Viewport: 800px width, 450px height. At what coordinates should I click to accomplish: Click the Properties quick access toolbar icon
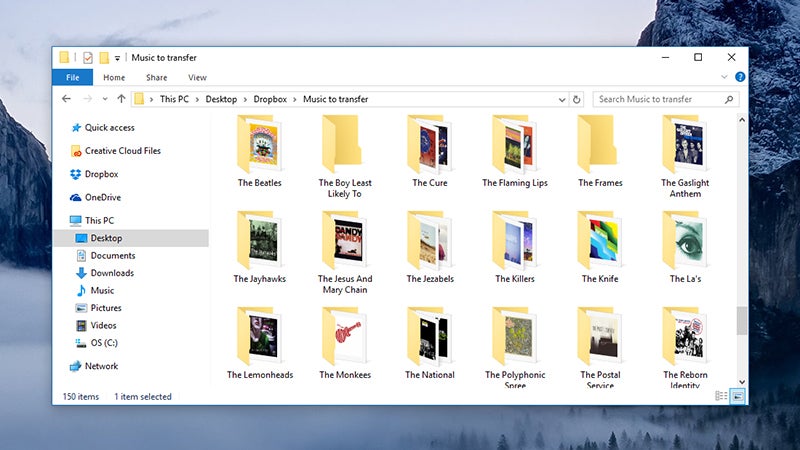click(x=88, y=58)
